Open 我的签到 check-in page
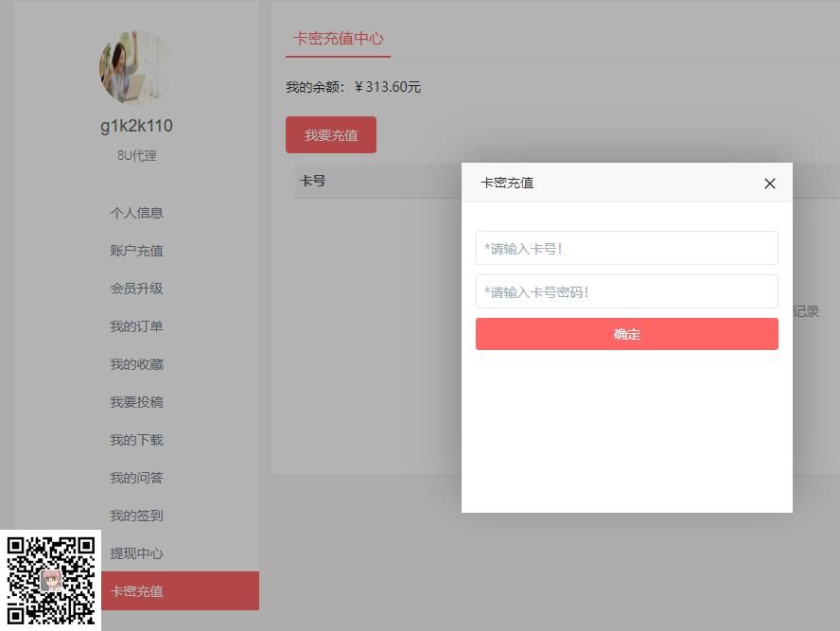 (134, 516)
